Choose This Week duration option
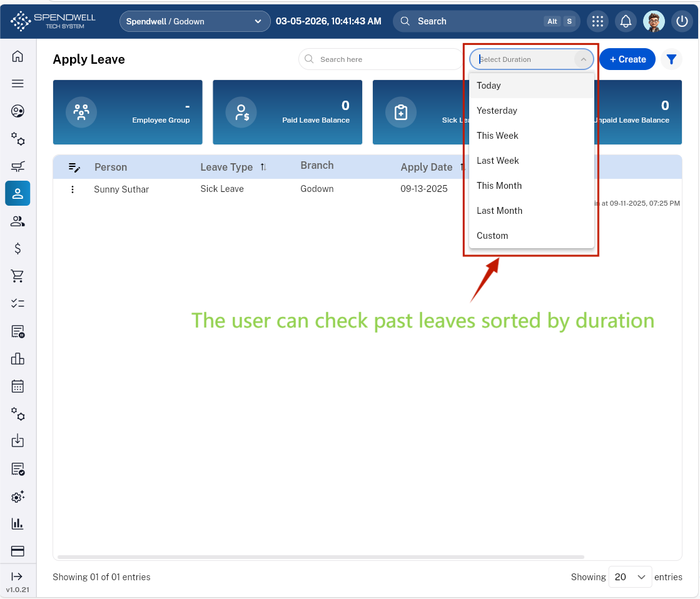 [x=531, y=136]
